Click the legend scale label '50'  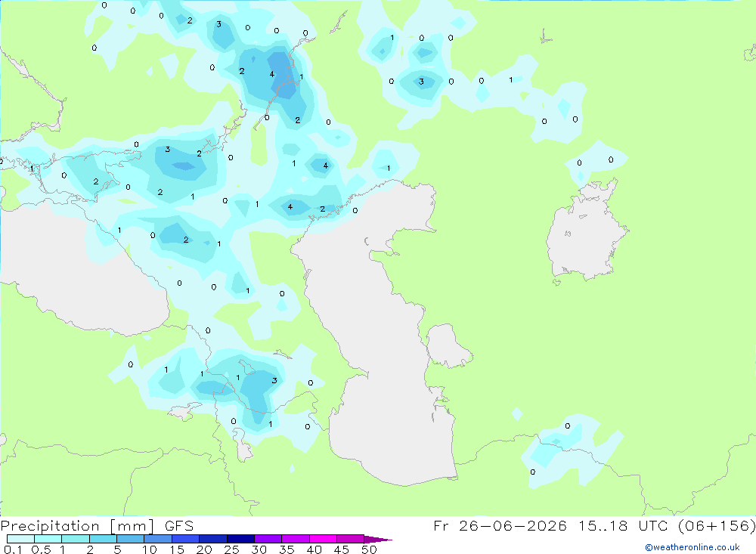370,549
